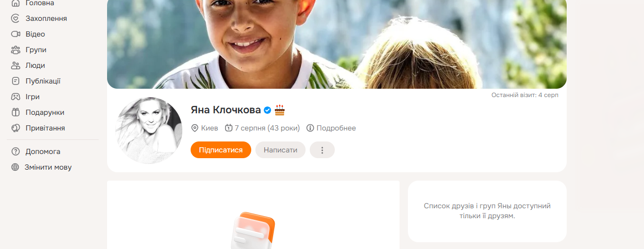The width and height of the screenshot is (644, 249).
Task: Click the Написати message button
Action: coord(280,150)
